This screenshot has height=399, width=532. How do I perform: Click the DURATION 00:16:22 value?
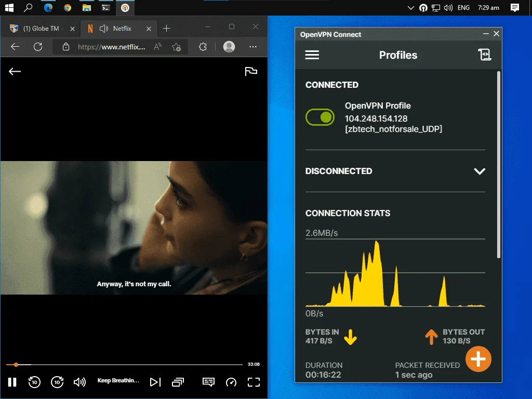click(x=323, y=375)
